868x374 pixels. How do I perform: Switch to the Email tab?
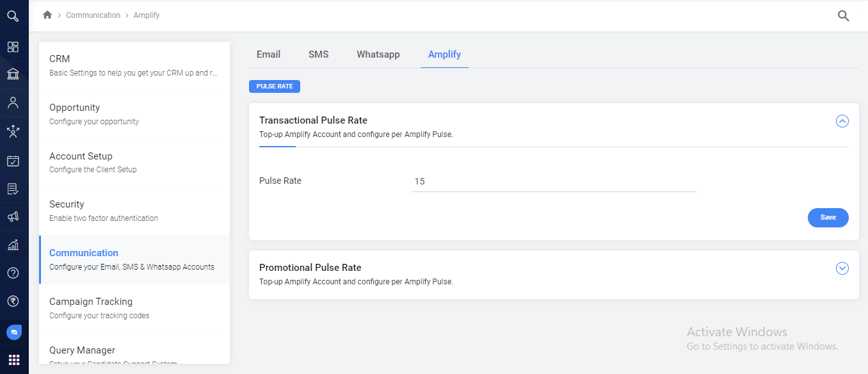(268, 54)
